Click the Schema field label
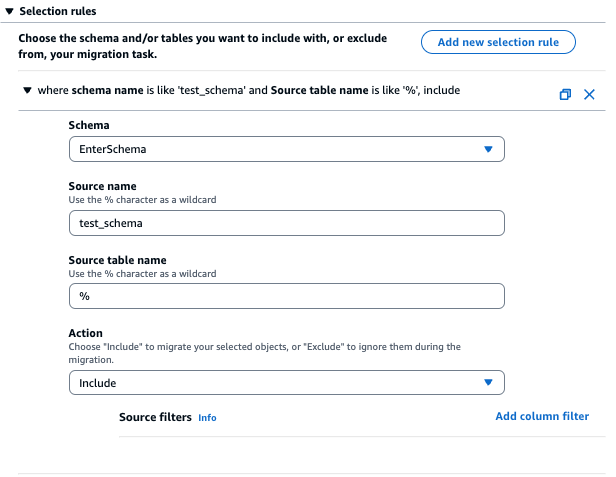This screenshot has height=477, width=616. (90, 126)
